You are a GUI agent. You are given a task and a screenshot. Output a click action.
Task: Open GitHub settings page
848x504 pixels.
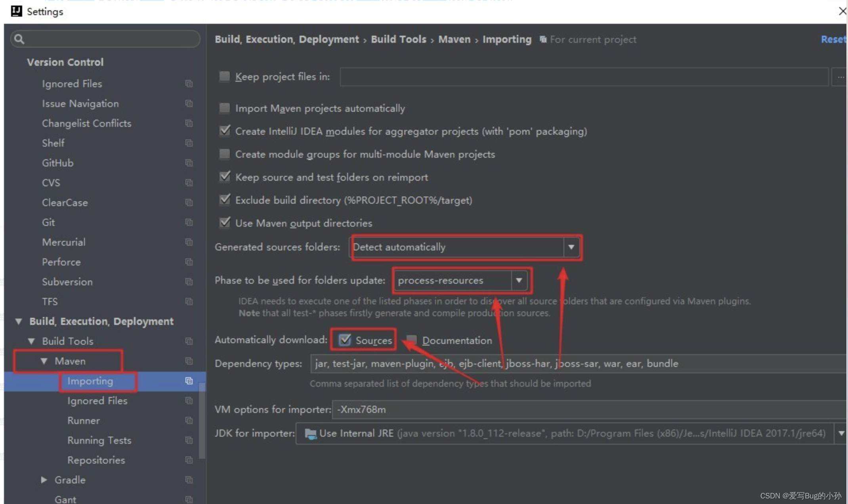(x=57, y=163)
